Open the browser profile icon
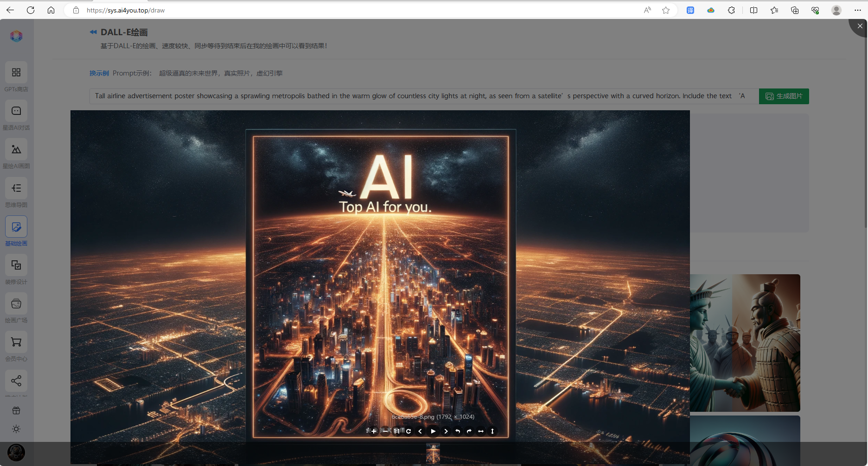 pyautogui.click(x=836, y=10)
